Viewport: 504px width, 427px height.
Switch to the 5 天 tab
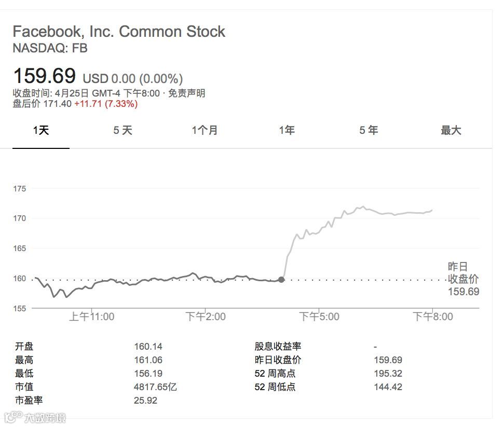point(123,131)
